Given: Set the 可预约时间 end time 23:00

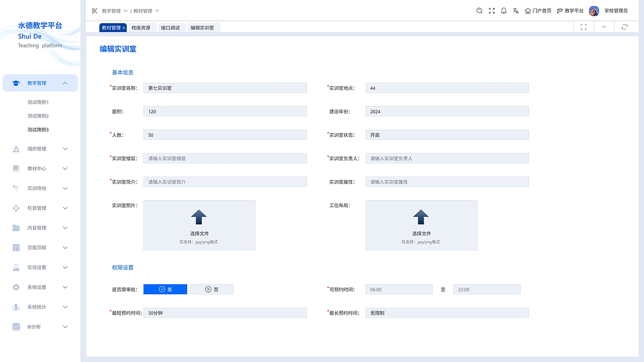Looking at the screenshot, I should [x=487, y=289].
